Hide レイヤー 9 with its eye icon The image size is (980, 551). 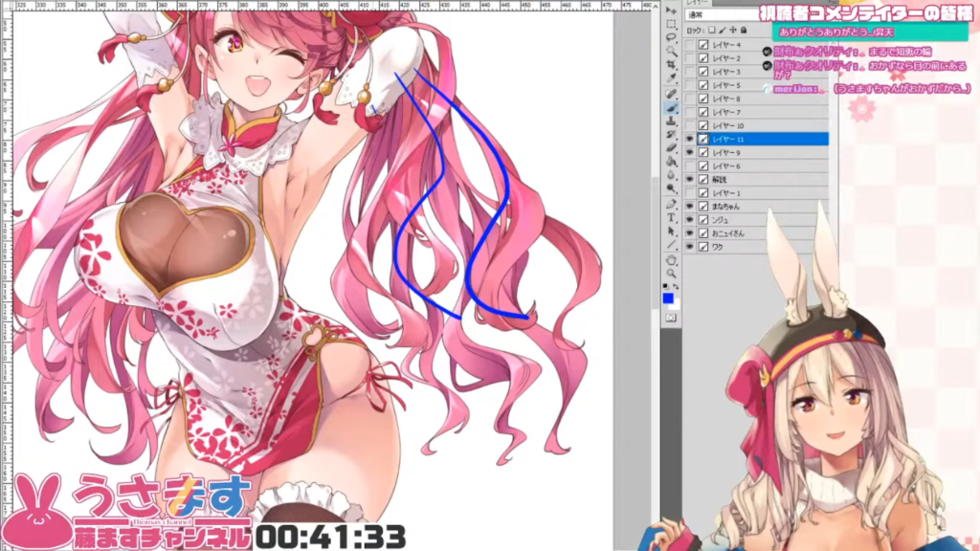[690, 152]
